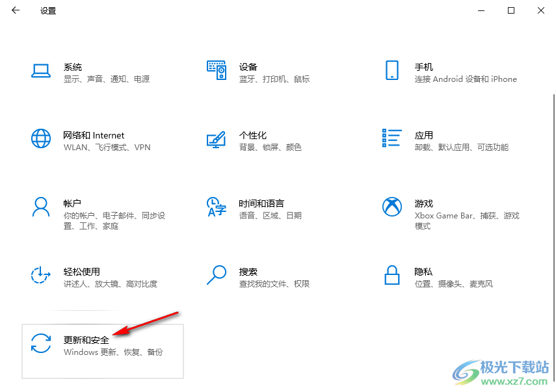Click the text 位置、摄像头、麦克风
This screenshot has width=556, height=392.
pos(454,284)
